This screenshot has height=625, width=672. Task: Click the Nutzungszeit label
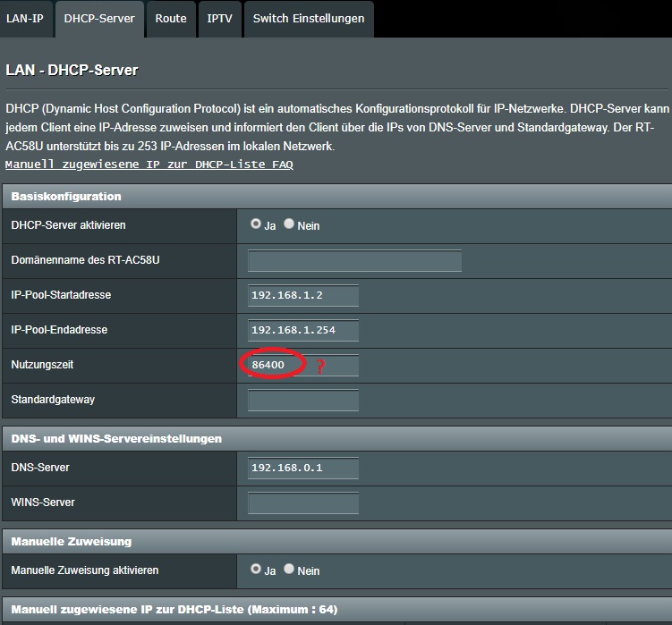(x=42, y=365)
